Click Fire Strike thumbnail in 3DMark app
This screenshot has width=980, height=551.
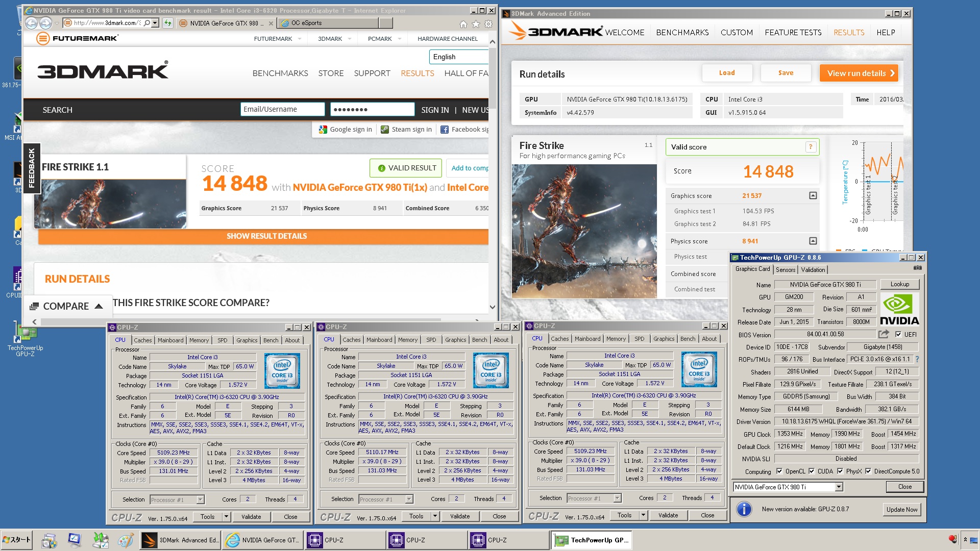584,231
